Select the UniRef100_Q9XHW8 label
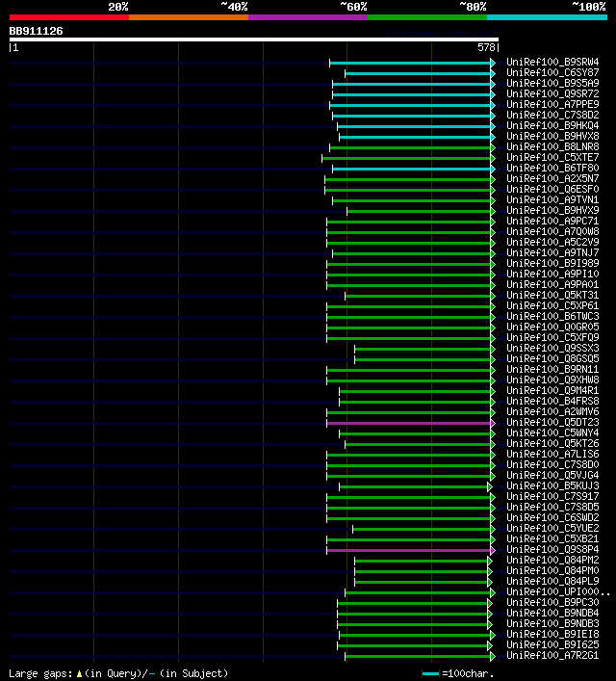Viewport: 616px width, 681px height. (x=552, y=380)
